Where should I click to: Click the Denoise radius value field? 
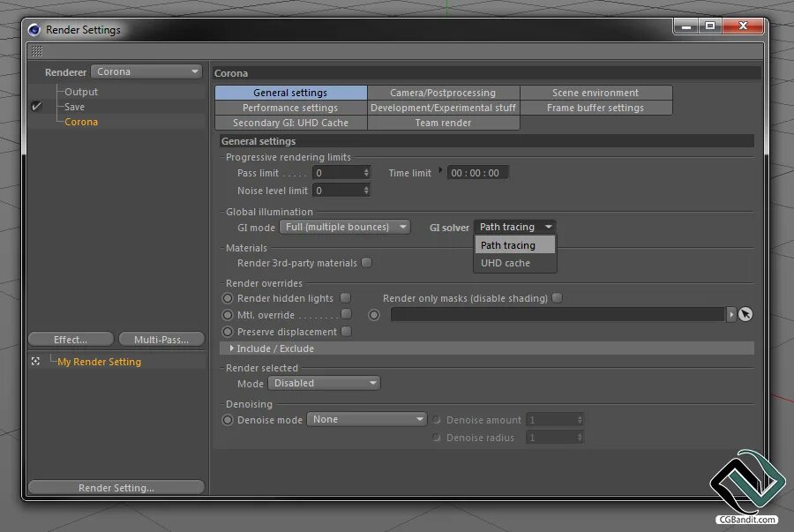(551, 438)
